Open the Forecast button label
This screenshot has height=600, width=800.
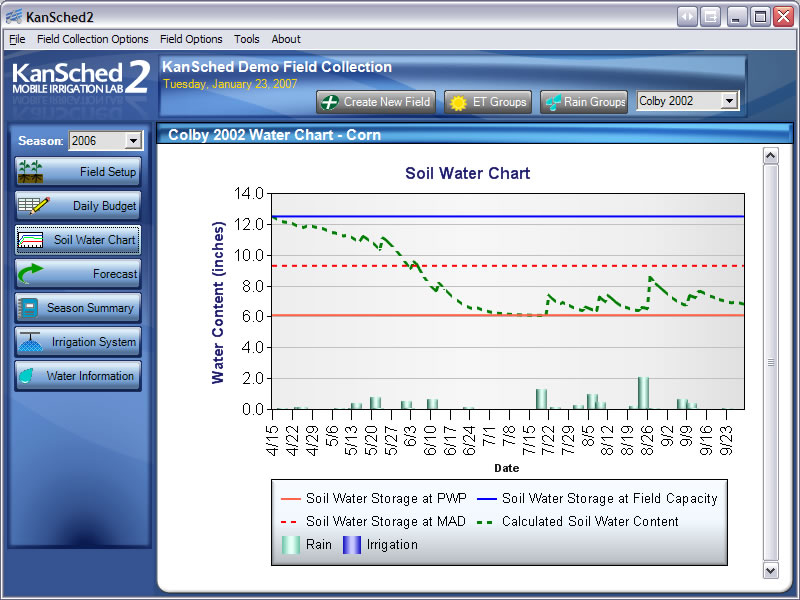pos(115,274)
